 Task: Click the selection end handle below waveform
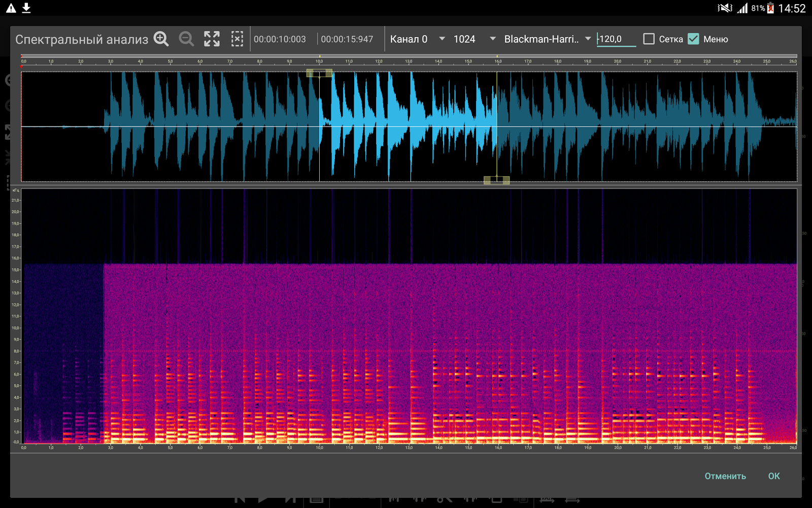[496, 180]
